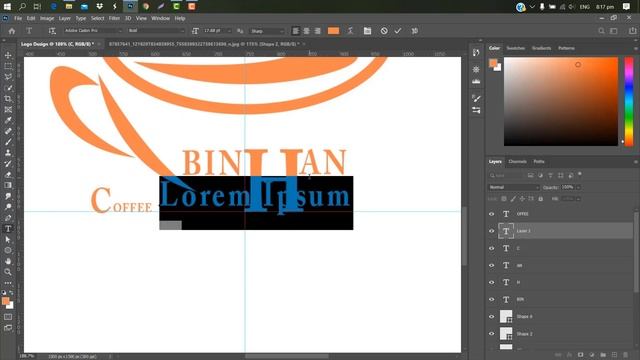640x360 pixels.
Task: Open the Window menu
Action: pyautogui.click(x=160, y=18)
